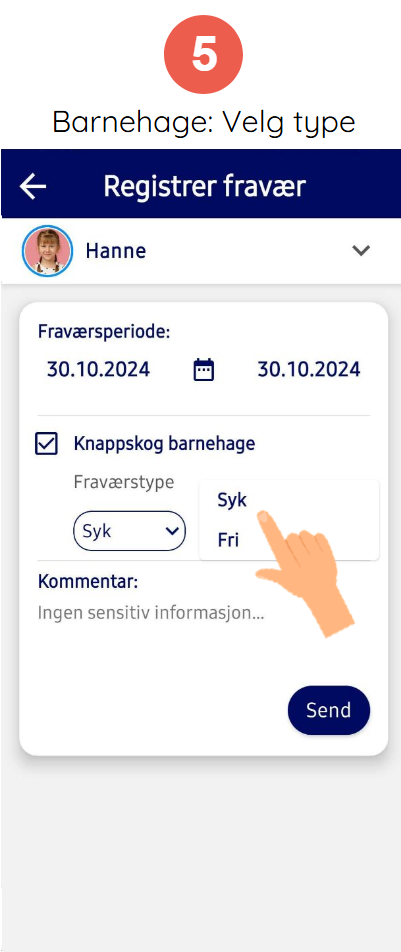This screenshot has height=952, width=401.
Task: Tap the pointing hand illustration
Action: 304,574
